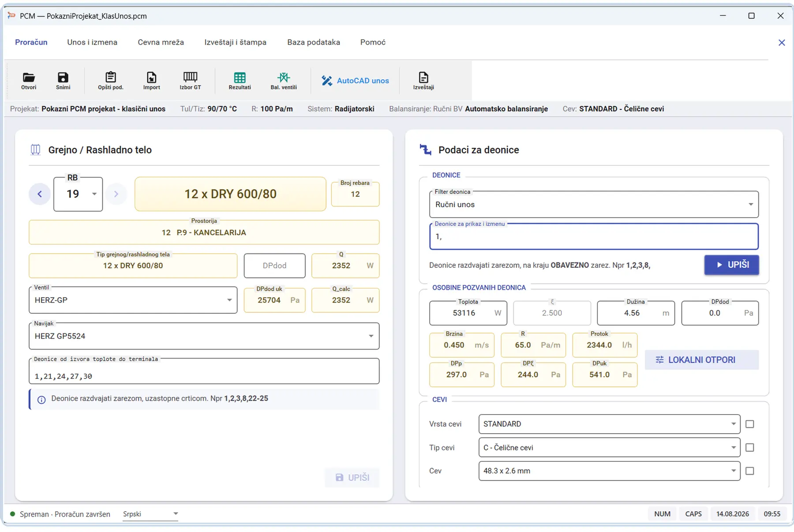
Task: Open a project with the Otvori icon
Action: [29, 81]
